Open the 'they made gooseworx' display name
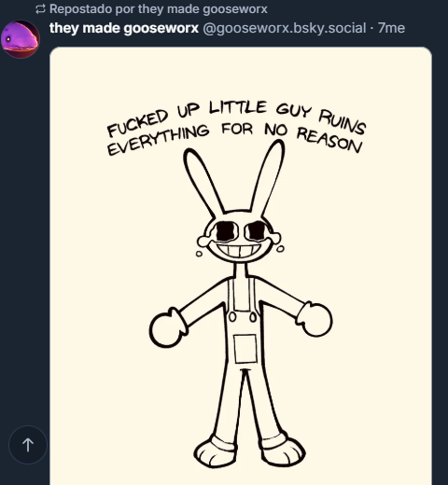This screenshot has width=448, height=485. (x=124, y=28)
